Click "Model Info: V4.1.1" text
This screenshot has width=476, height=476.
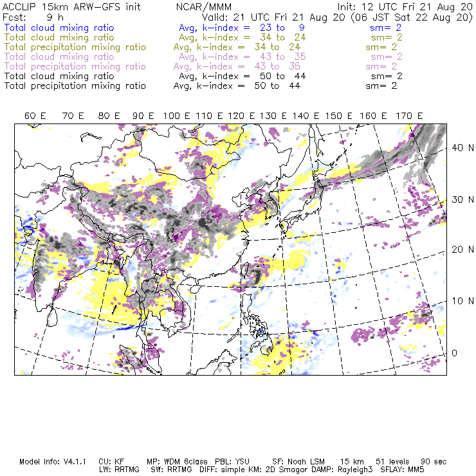tap(53, 462)
